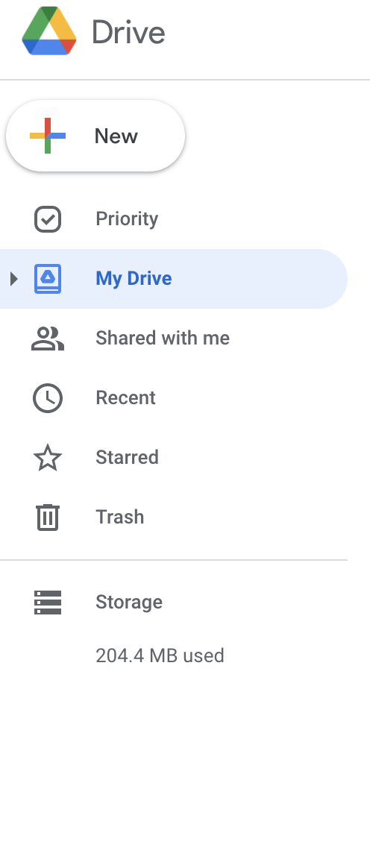Click the 204.4 MB used text

pyautogui.click(x=160, y=655)
